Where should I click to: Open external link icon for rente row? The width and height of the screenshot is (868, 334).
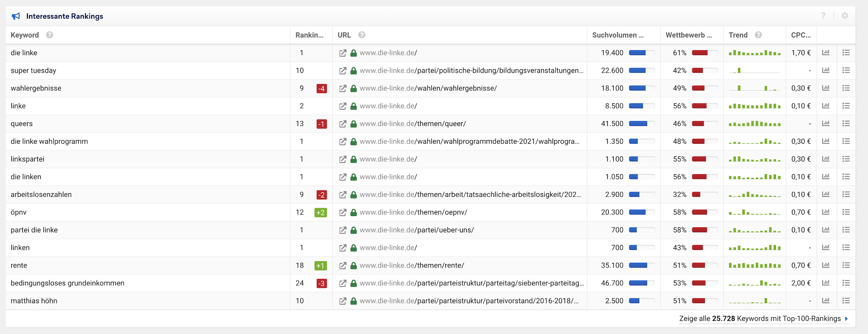click(342, 265)
